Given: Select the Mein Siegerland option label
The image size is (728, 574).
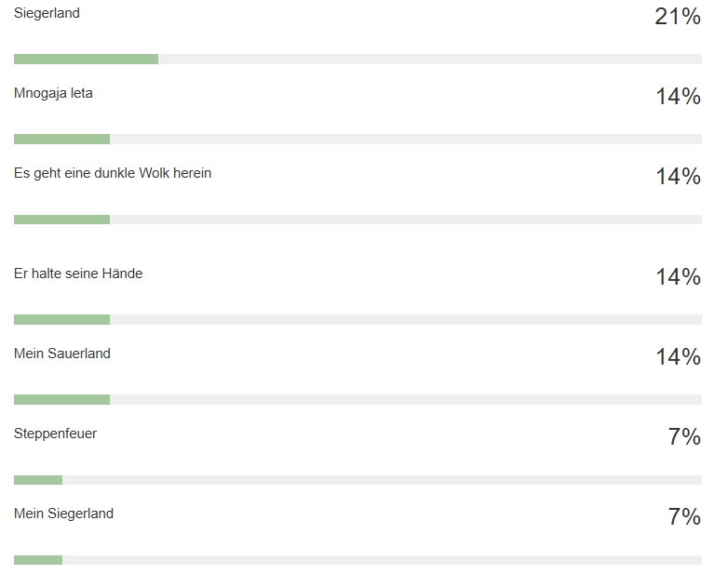Looking at the screenshot, I should point(63,514).
